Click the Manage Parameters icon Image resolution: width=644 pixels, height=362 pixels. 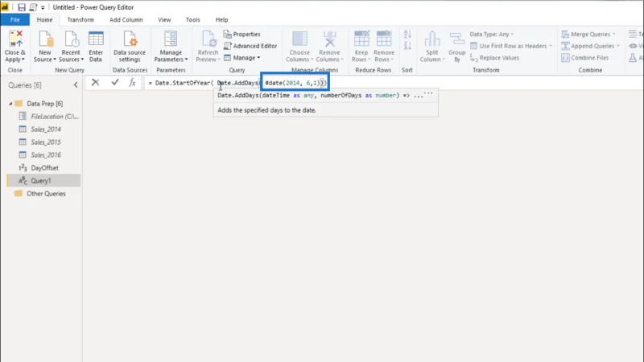(x=171, y=39)
